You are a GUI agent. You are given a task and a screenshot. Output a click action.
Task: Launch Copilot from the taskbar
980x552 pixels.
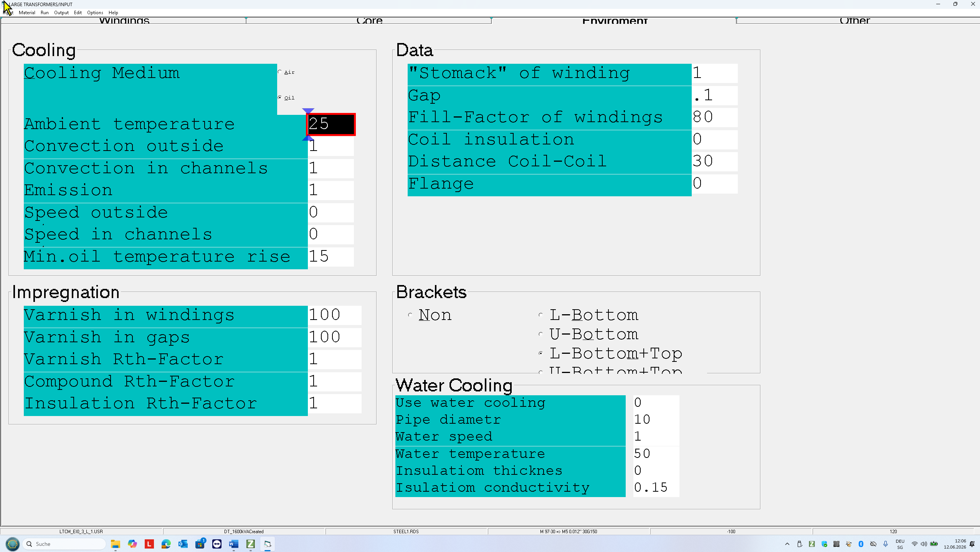(x=132, y=544)
